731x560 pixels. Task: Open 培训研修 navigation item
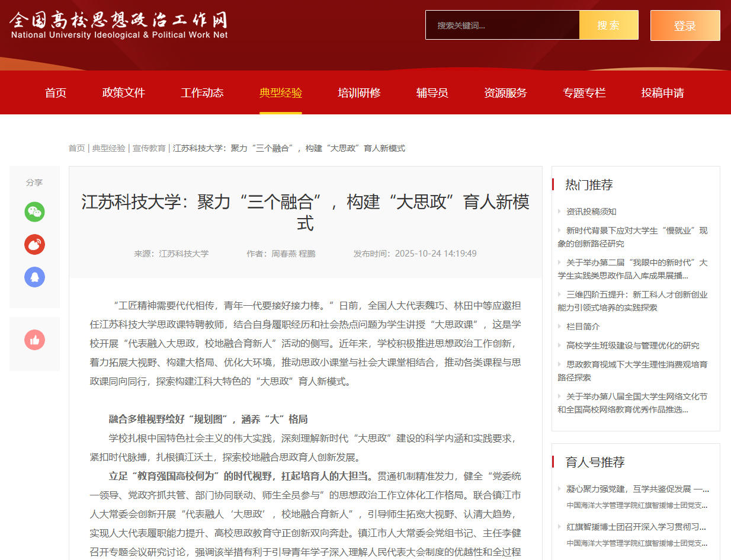coord(359,93)
